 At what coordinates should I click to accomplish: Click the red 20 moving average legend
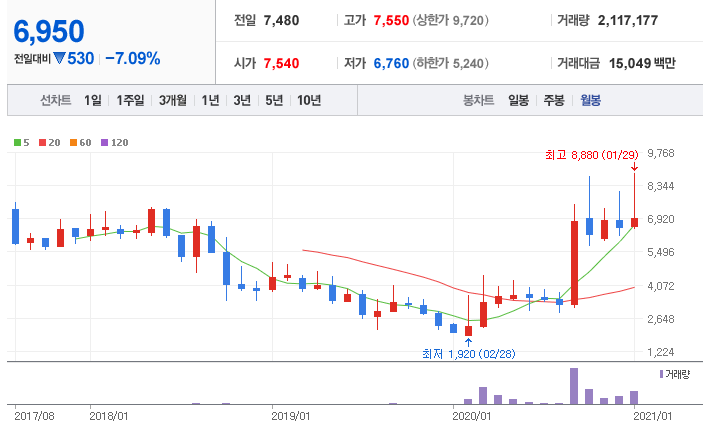(49, 143)
